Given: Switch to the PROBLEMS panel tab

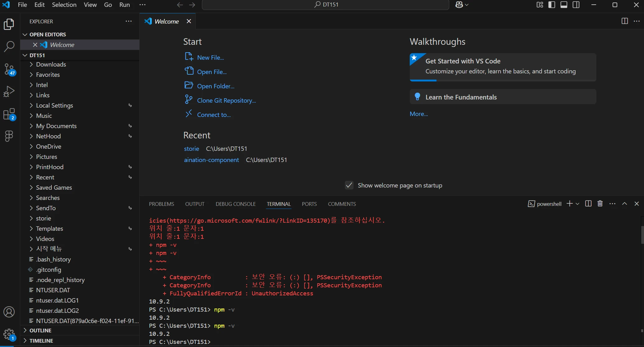Looking at the screenshot, I should tap(161, 204).
